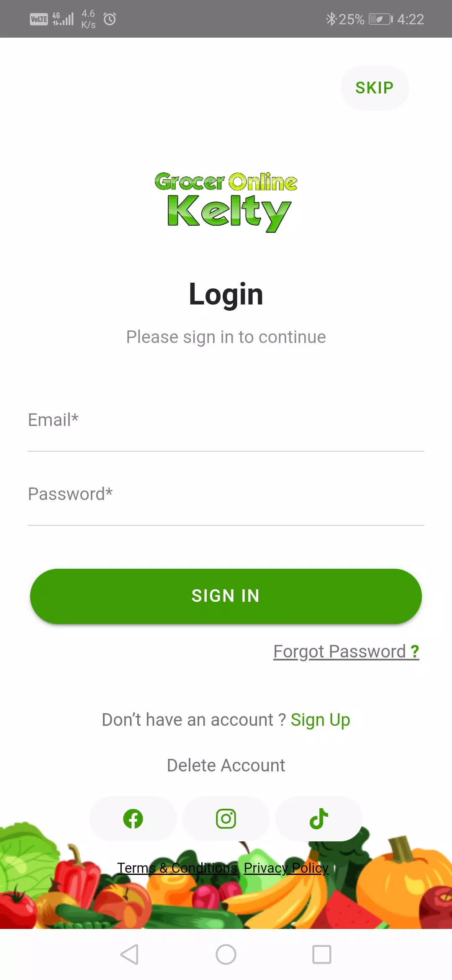Tap the Sign Up link
The height and width of the screenshot is (980, 452).
pyautogui.click(x=320, y=720)
